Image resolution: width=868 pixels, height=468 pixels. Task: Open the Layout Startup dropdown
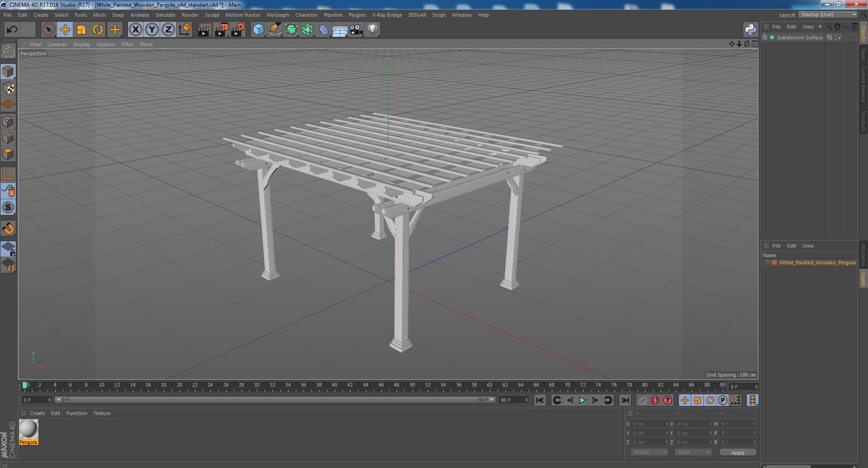828,15
